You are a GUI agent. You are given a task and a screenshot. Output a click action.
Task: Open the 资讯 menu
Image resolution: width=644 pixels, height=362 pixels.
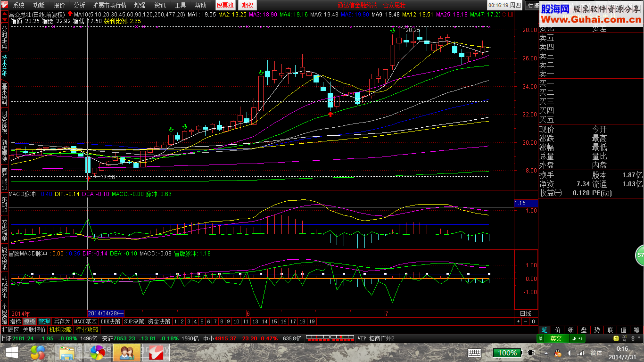pyautogui.click(x=160, y=5)
